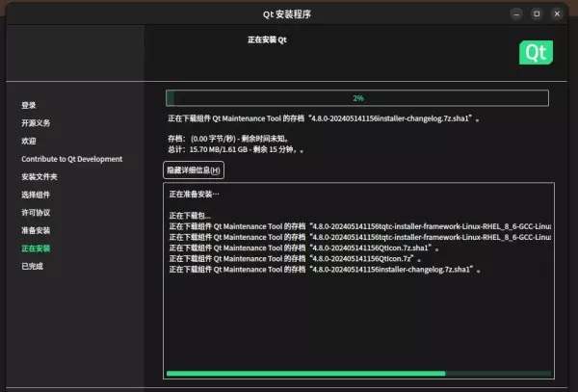Click the 正在安装 Qt header title
The width and height of the screenshot is (578, 392).
267,39
